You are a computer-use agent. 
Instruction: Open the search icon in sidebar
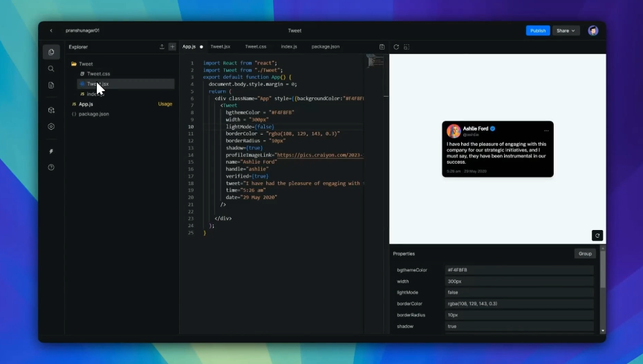coord(51,69)
